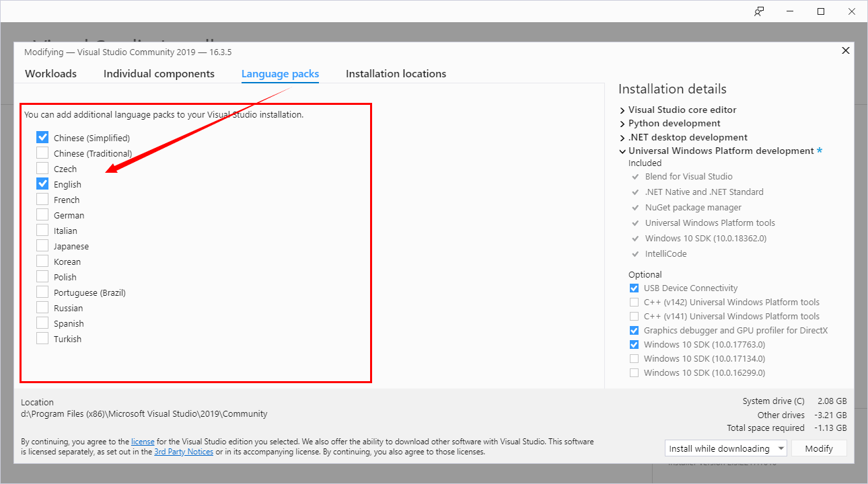Open Install while downloading dropdown

(x=725, y=448)
